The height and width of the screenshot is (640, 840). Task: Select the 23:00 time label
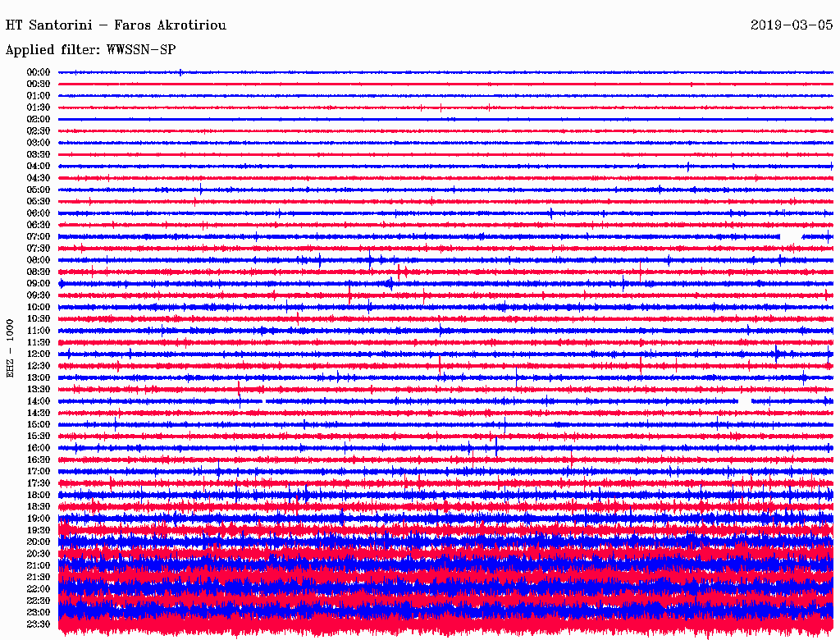(39, 613)
